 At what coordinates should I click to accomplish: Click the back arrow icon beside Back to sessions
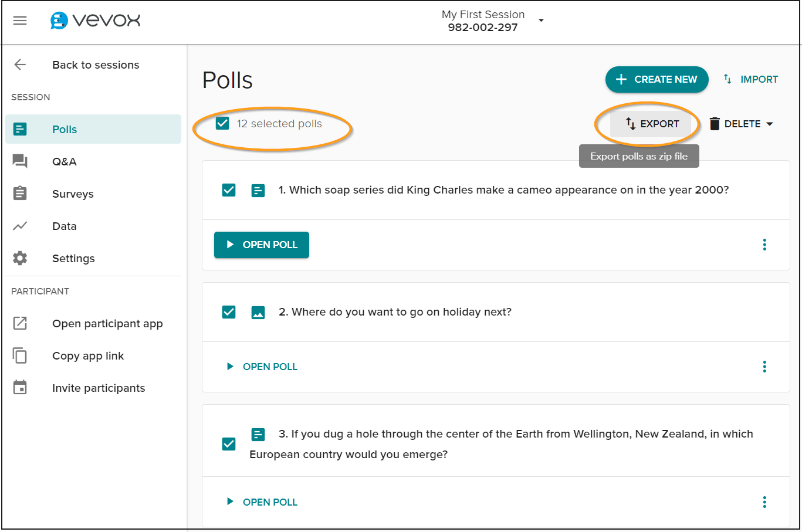[20, 65]
